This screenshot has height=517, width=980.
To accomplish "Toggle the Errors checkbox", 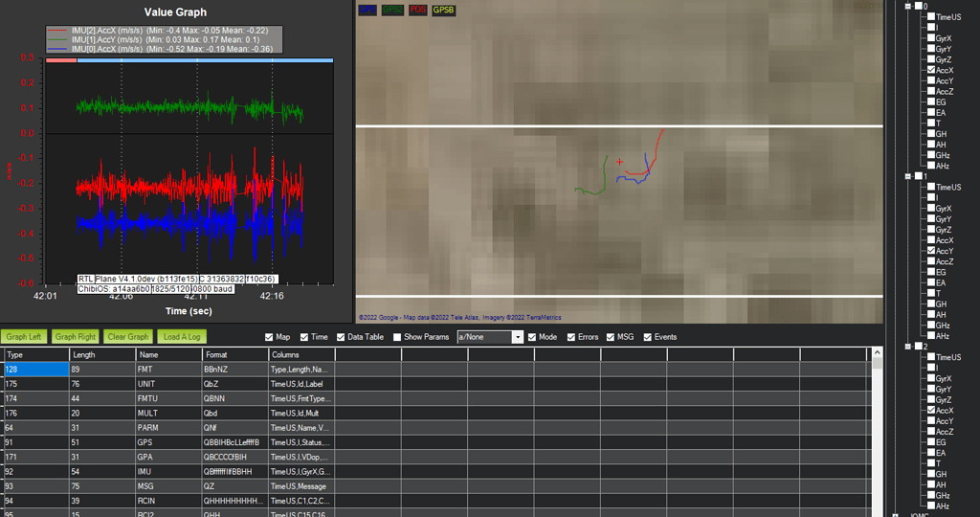I will click(x=572, y=337).
